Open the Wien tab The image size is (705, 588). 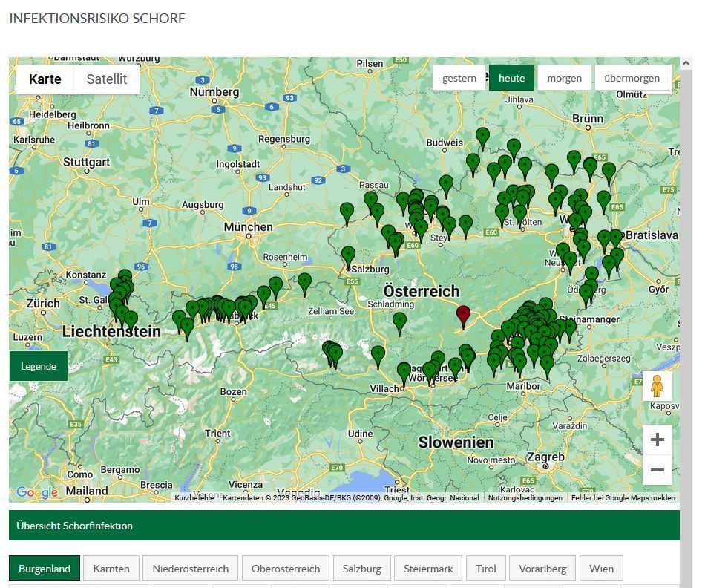tap(601, 569)
